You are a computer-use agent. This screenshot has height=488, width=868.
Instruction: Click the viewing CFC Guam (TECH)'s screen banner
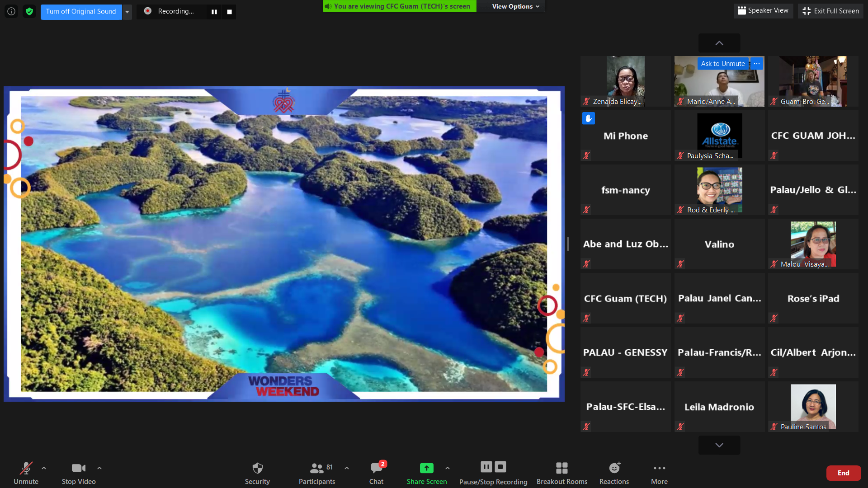400,6
